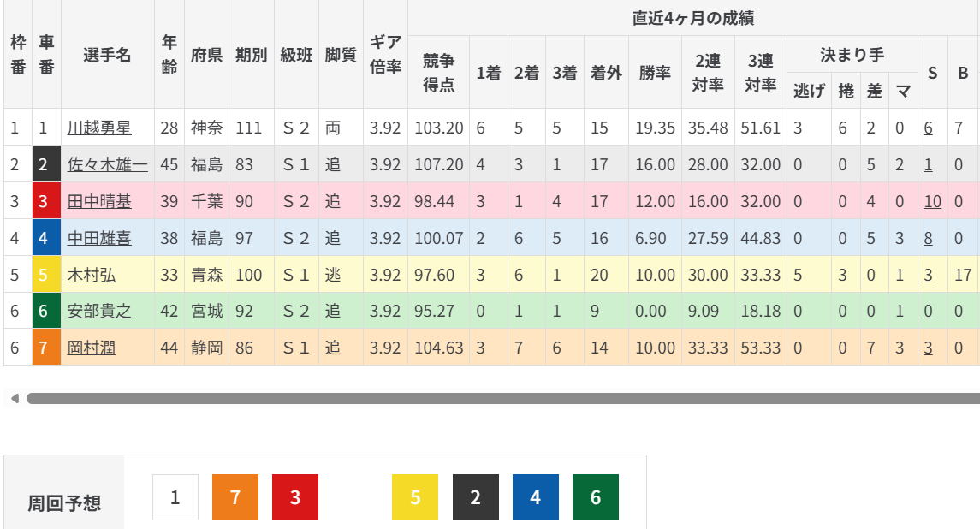Select the white 1 badge in 周回予想
This screenshot has width=980, height=529.
(175, 497)
